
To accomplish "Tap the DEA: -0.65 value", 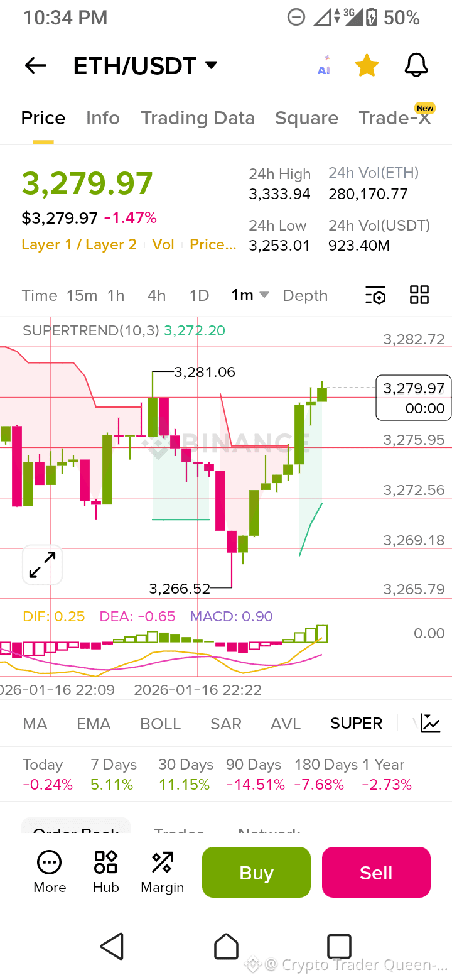I will (x=137, y=616).
